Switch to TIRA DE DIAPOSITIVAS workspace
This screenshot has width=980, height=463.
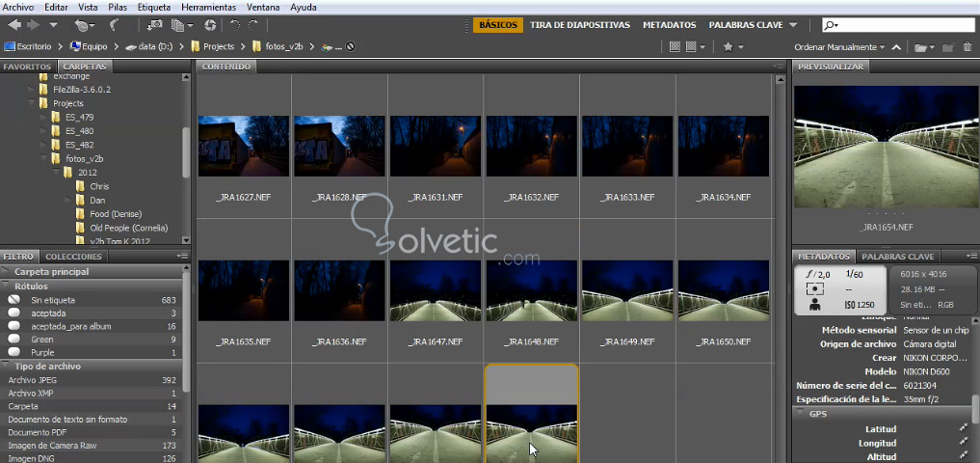coord(580,25)
